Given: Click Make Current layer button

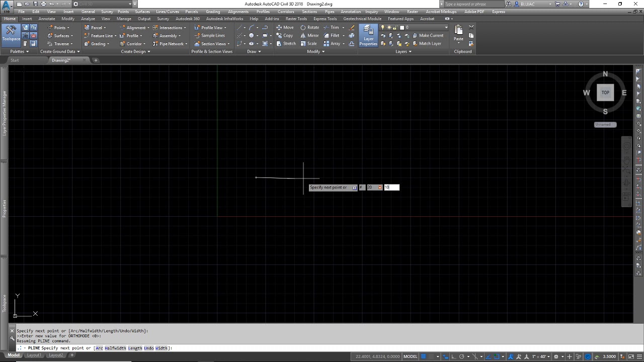Looking at the screenshot, I should (428, 36).
